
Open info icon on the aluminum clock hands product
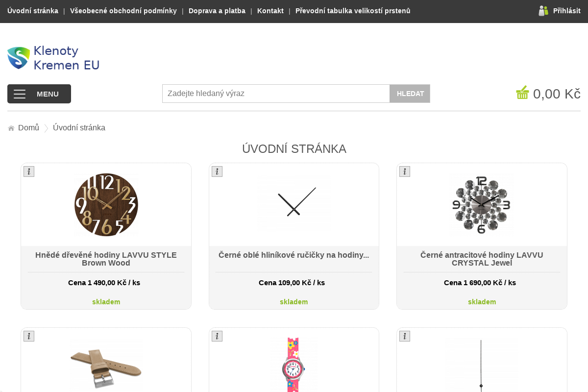pyautogui.click(x=217, y=171)
